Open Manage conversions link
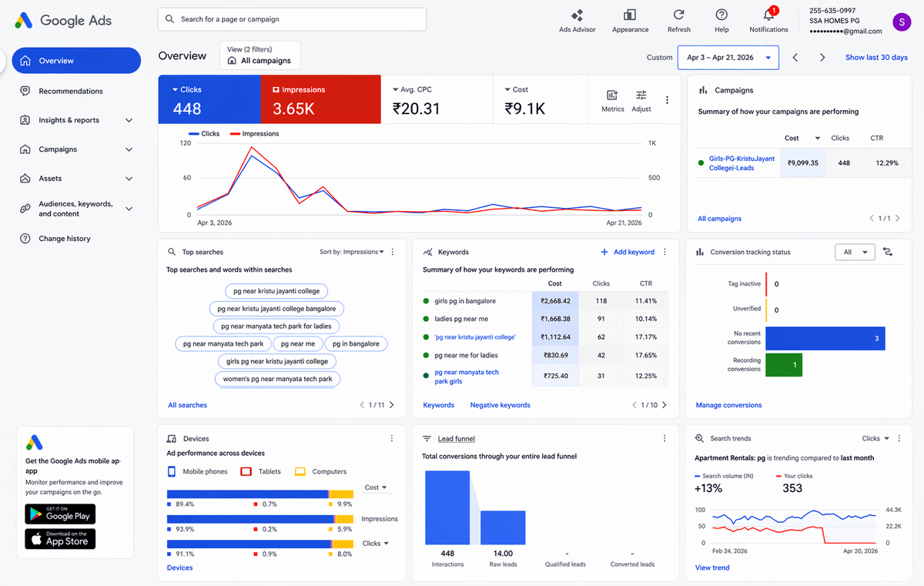Viewport: 924px width, 586px height. click(728, 405)
